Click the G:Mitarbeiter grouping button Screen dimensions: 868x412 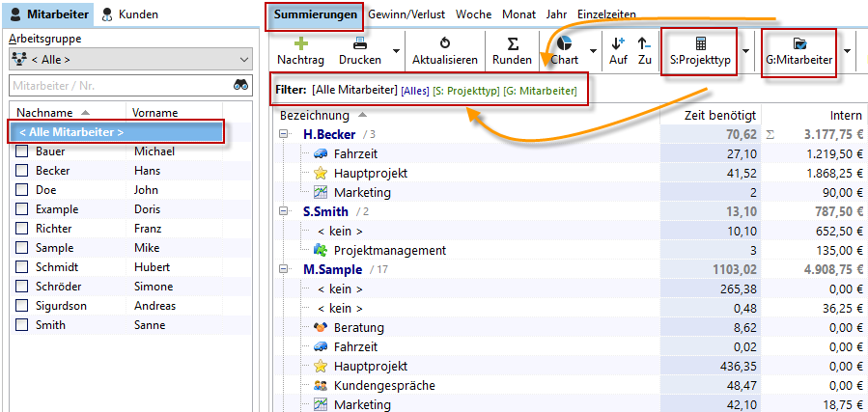pyautogui.click(x=799, y=51)
